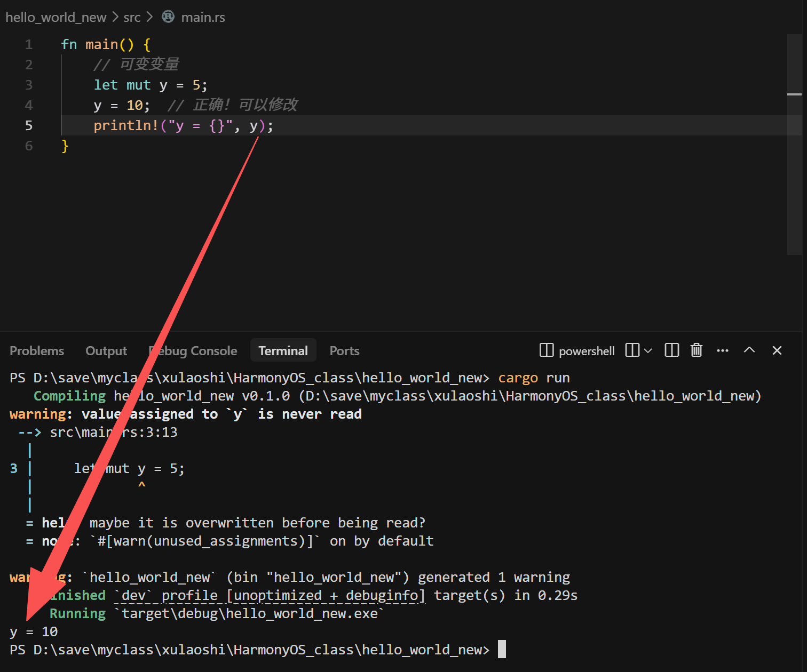The image size is (807, 672).
Task: Click the '// 可变变量' comment on line 2
Action: click(x=136, y=65)
